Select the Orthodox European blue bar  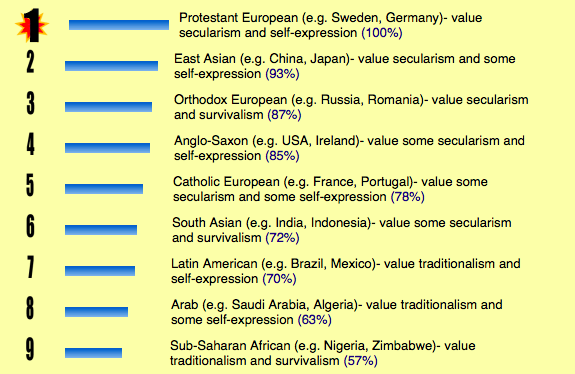(109, 107)
